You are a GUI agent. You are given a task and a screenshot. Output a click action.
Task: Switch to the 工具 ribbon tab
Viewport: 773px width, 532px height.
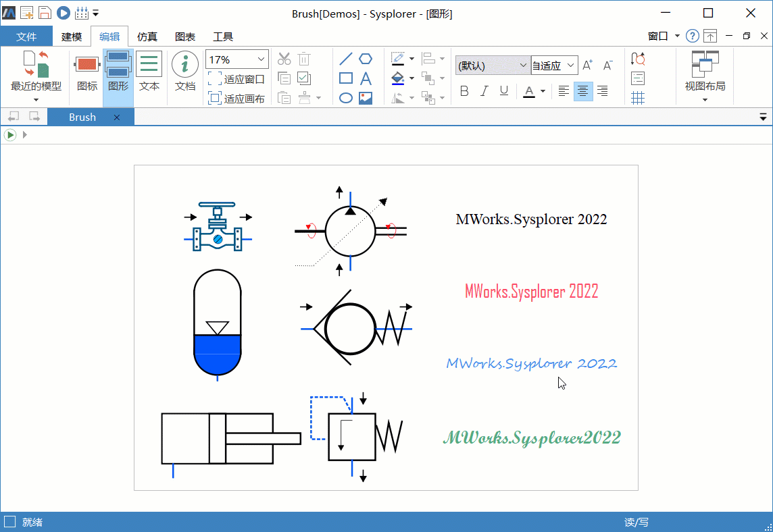223,36
